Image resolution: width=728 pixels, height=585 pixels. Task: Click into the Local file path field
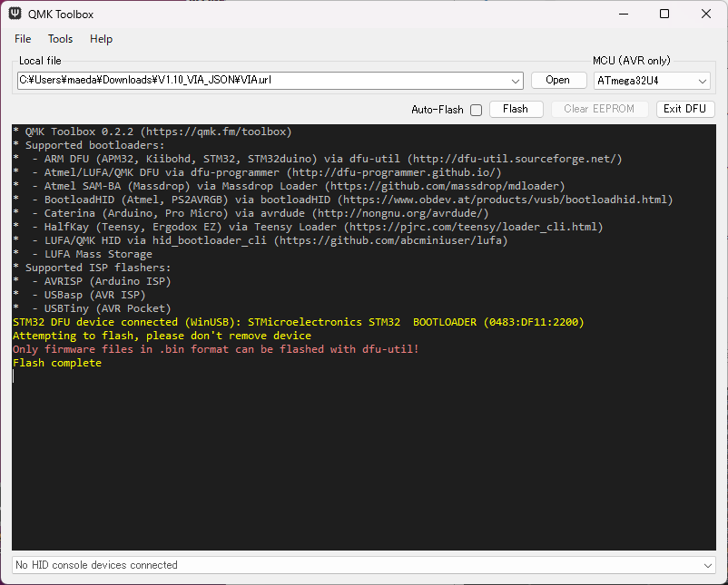[x=263, y=80]
